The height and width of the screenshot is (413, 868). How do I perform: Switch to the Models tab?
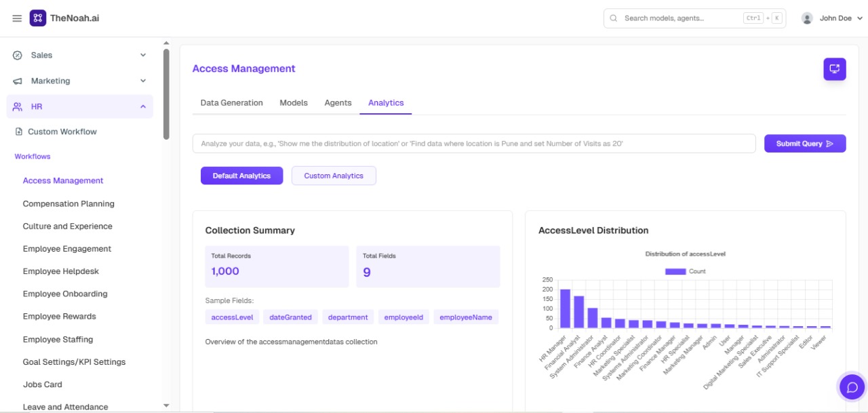coord(294,102)
